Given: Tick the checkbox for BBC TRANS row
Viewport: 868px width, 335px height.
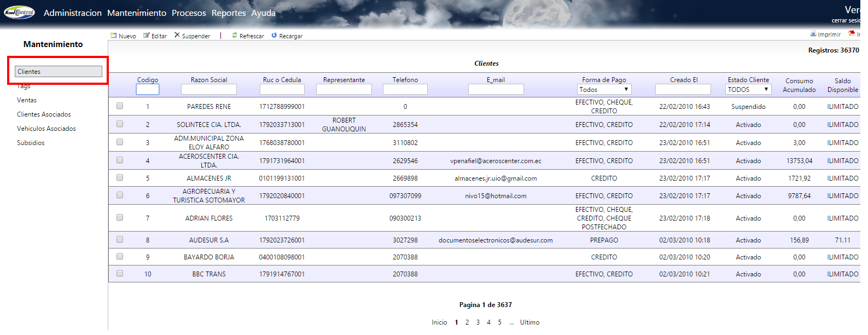Looking at the screenshot, I should (x=120, y=273).
